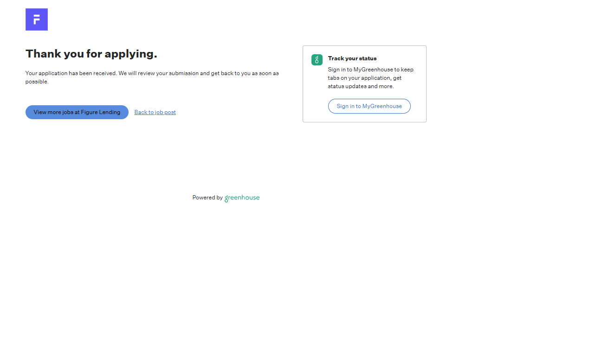
Task: View more jobs at Figure Lending
Action: click(77, 112)
